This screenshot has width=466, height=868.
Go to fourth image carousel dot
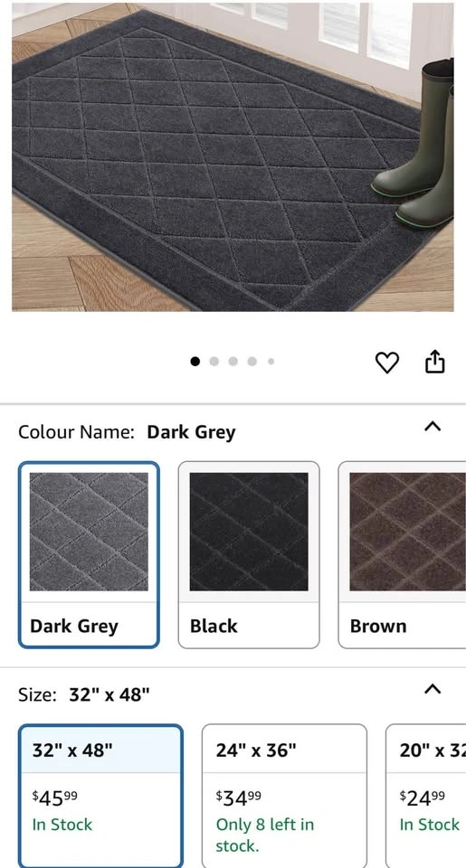[252, 362]
